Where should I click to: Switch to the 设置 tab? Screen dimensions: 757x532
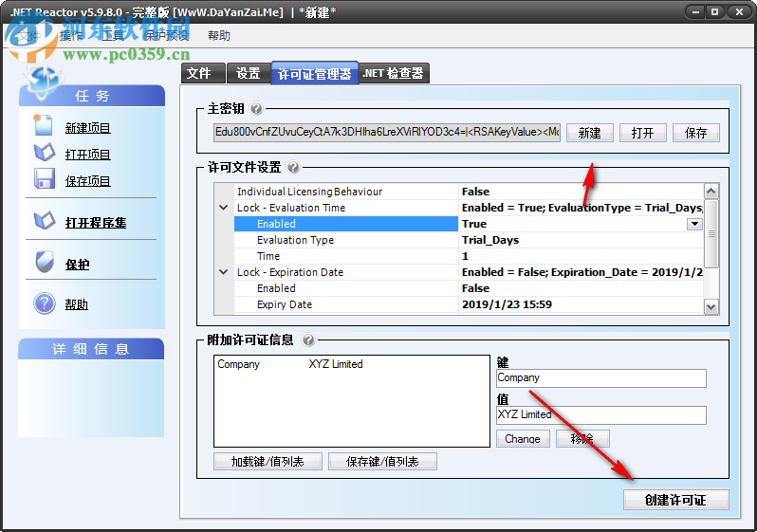coord(249,73)
